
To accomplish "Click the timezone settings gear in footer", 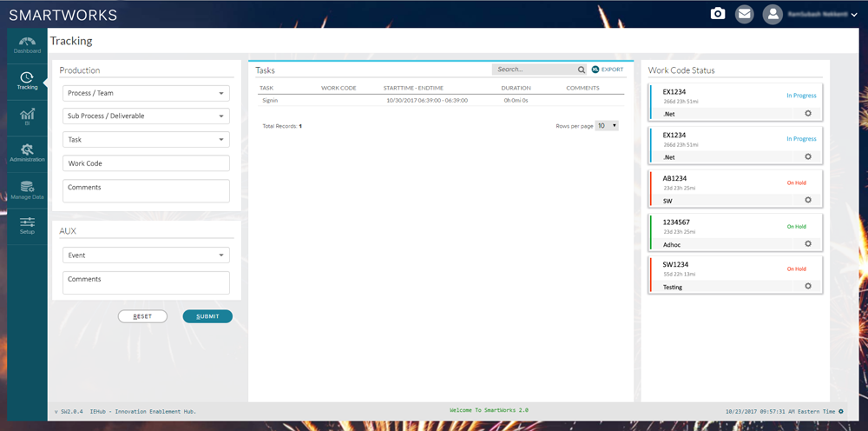I will (841, 411).
